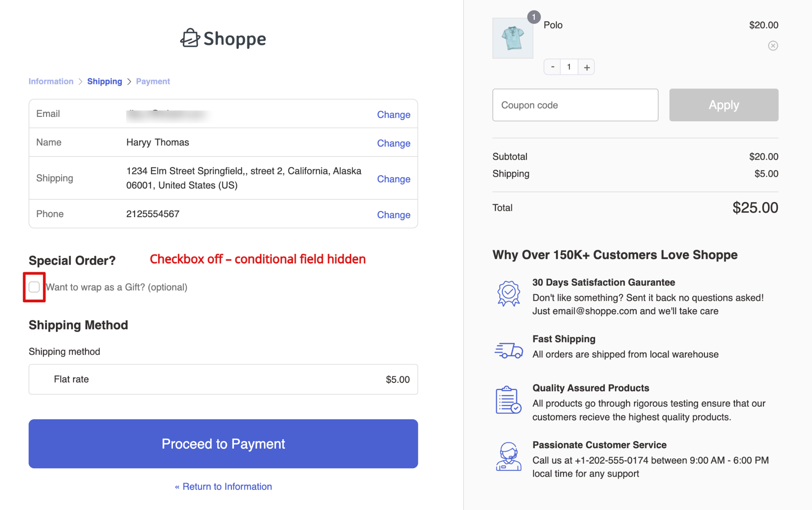
Task: Click the Apply coupon button
Action: [x=724, y=105]
